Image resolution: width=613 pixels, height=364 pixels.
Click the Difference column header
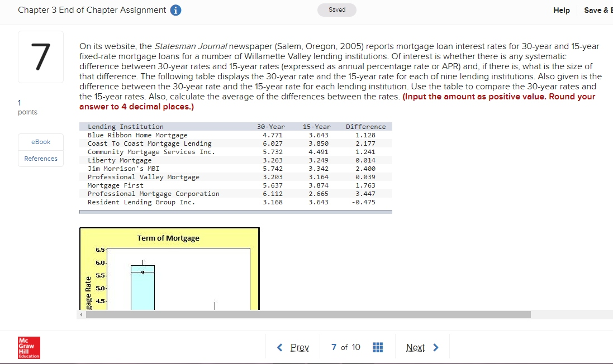pos(365,127)
